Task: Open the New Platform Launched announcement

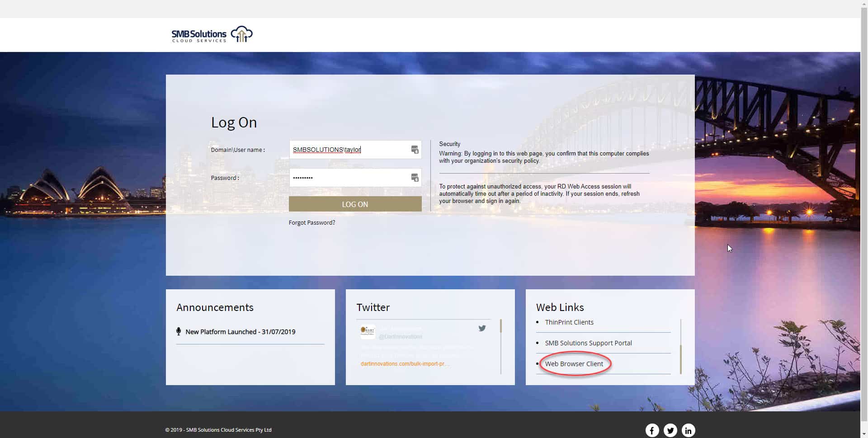Action: [x=240, y=332]
